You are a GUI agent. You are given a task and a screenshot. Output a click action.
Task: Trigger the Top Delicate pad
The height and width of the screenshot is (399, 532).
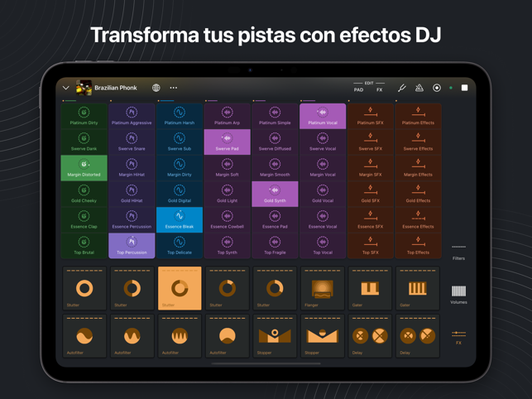tap(180, 246)
